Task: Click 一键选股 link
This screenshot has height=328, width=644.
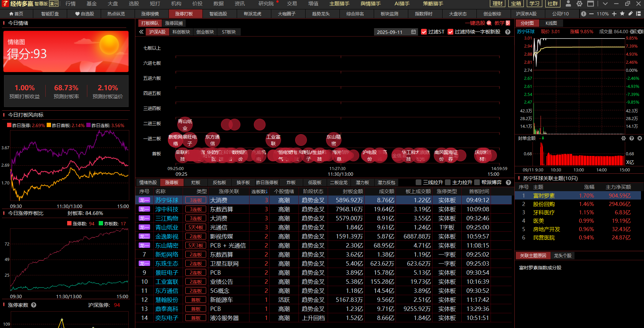Action: coord(475,23)
